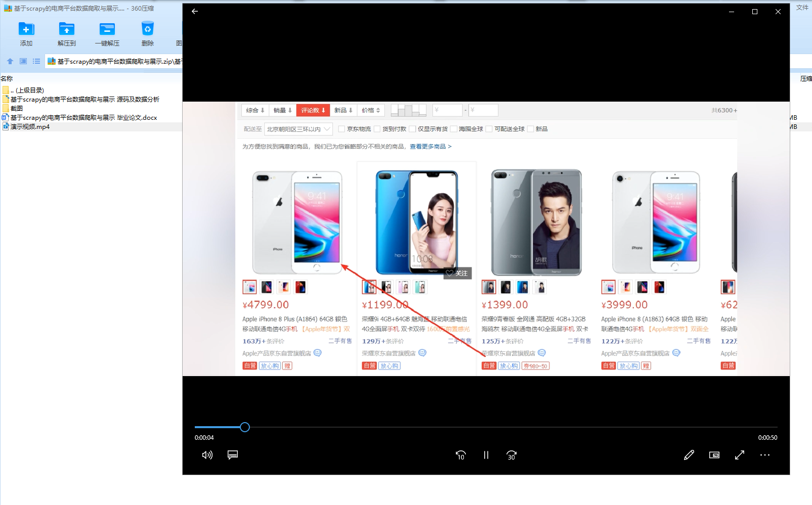Toggle the volume speaker icon
Image resolution: width=812 pixels, height=505 pixels.
[207, 455]
